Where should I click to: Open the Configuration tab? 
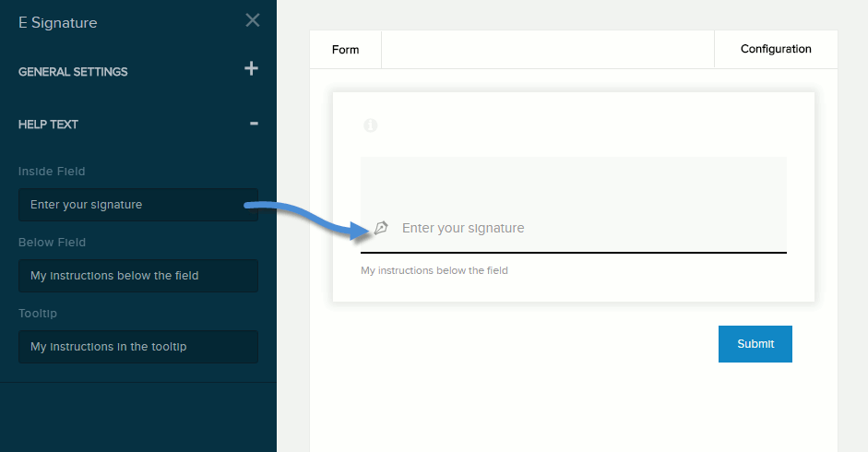point(776,49)
